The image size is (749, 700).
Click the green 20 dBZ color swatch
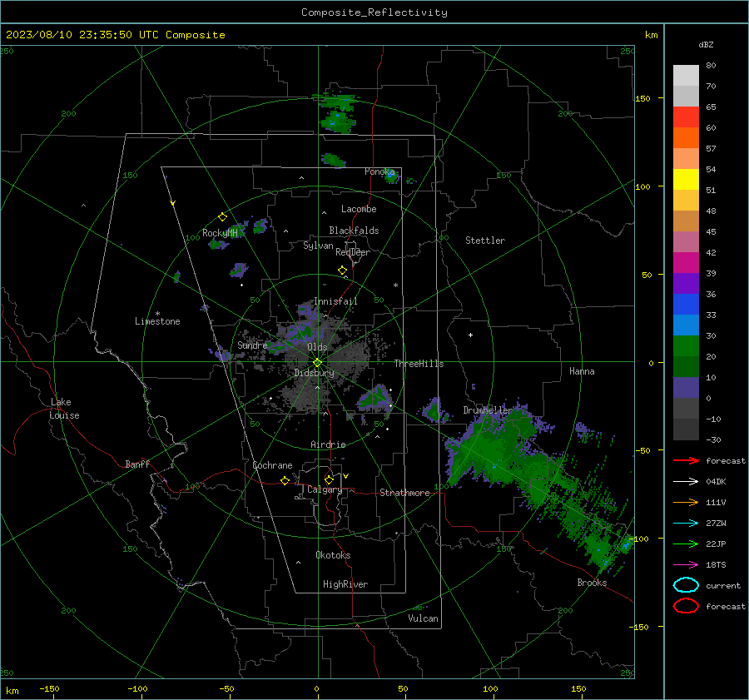coord(686,346)
